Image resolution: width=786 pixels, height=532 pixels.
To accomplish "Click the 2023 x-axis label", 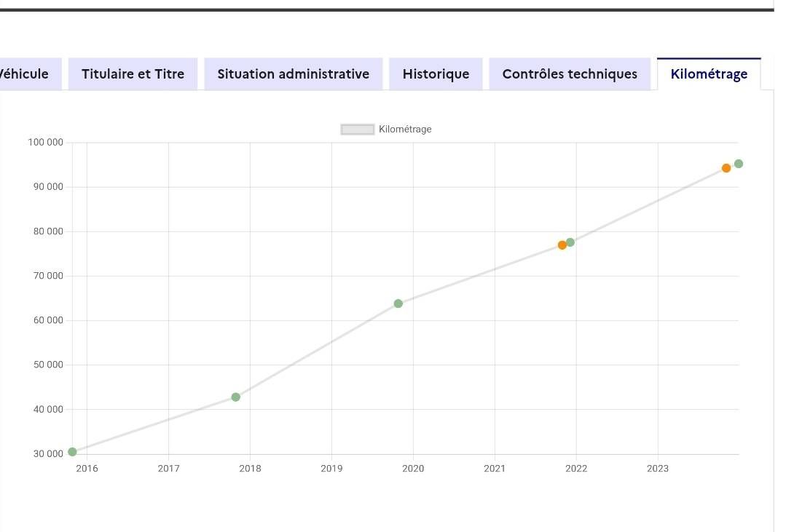I will coord(658,469).
